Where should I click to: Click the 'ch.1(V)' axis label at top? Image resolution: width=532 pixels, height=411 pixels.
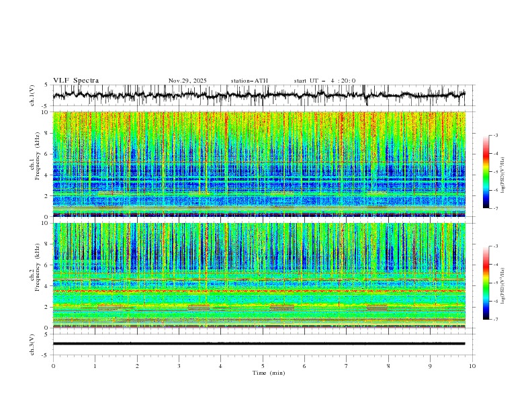point(32,95)
